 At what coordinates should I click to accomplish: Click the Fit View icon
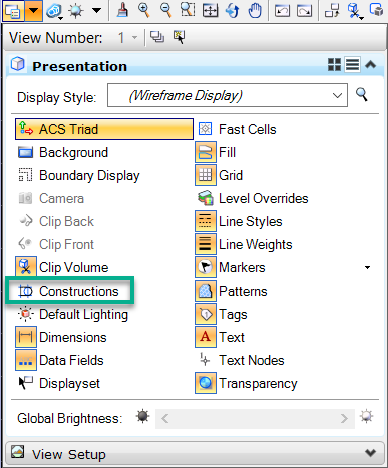(210, 10)
